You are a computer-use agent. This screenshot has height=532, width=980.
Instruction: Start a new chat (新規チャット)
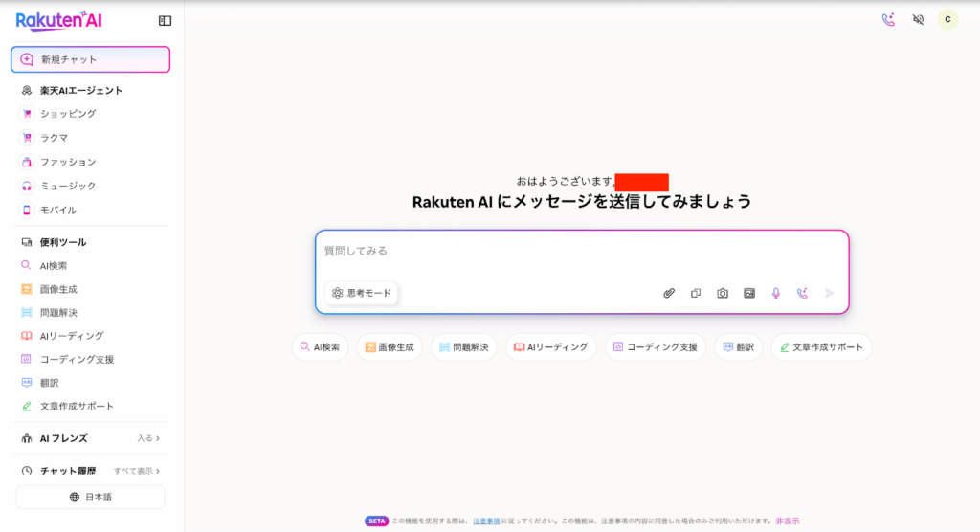[91, 59]
